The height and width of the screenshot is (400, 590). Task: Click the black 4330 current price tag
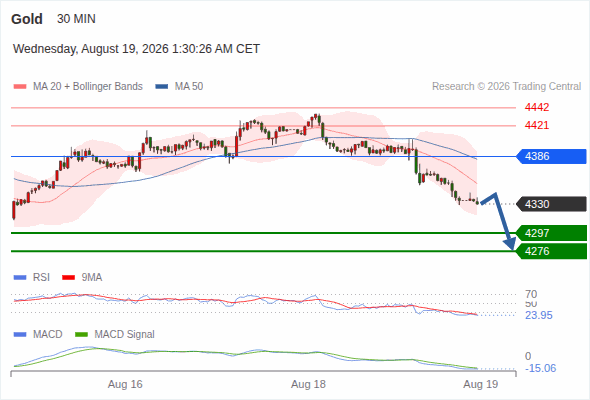coord(551,204)
